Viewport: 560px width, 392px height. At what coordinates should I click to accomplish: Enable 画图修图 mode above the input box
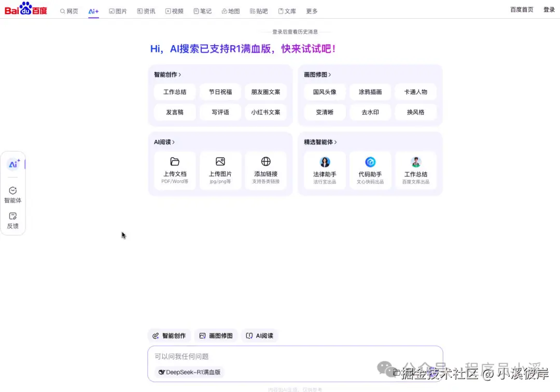point(216,335)
